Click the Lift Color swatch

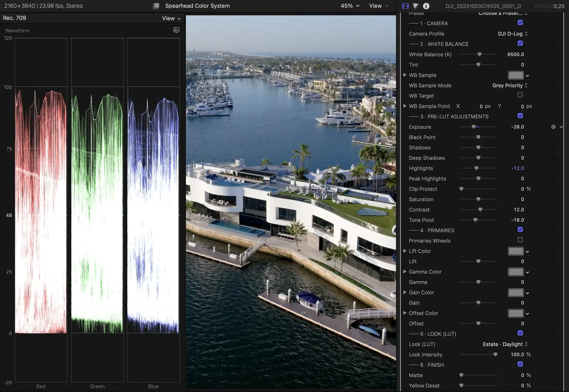516,251
